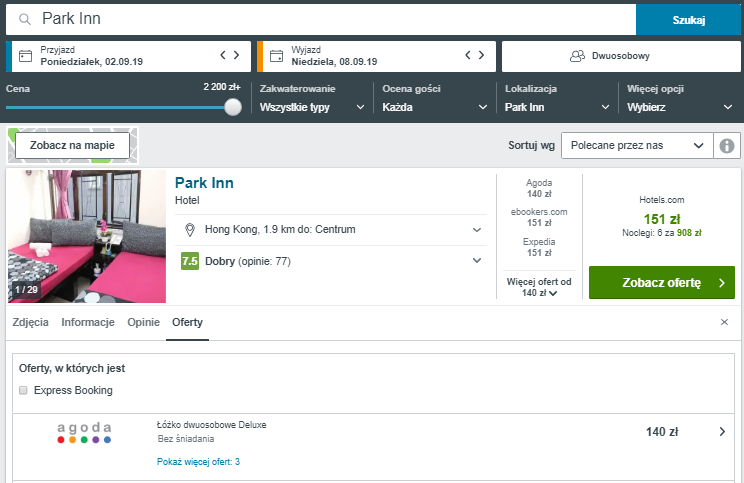This screenshot has width=744, height=483.
Task: Click Pokaż więcej ofert: 3 link
Action: click(198, 462)
